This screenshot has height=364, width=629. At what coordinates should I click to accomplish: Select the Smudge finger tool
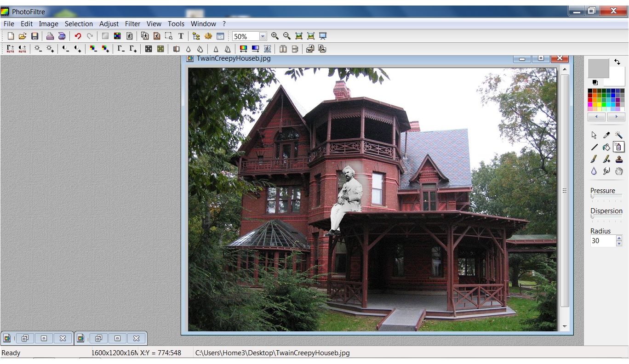(x=606, y=171)
